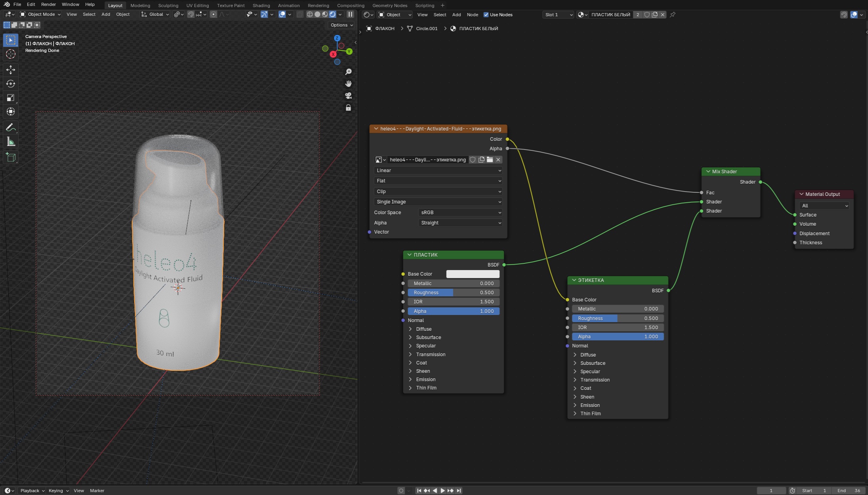Screen dimensions: 868x495
Task: Open the Marker menu in timeline
Action: point(97,491)
